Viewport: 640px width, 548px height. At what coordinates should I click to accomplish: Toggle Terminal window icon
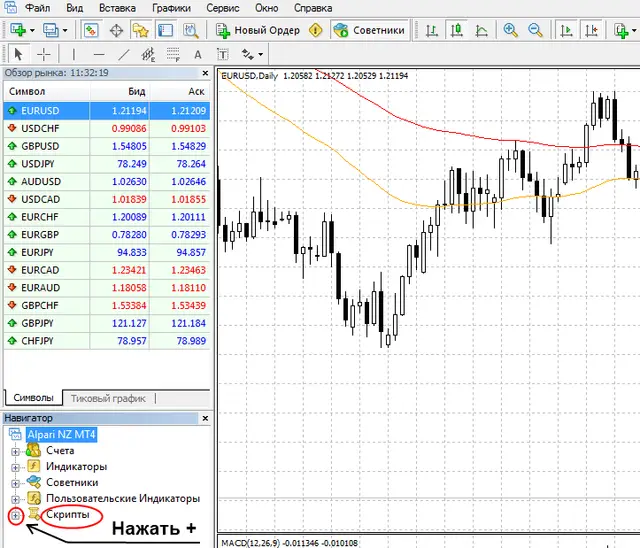click(165, 31)
